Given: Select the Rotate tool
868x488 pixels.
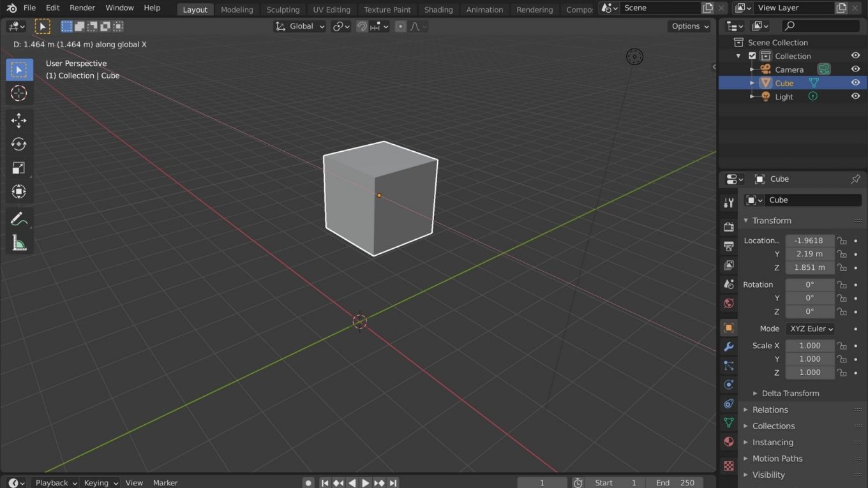Looking at the screenshot, I should point(19,144).
